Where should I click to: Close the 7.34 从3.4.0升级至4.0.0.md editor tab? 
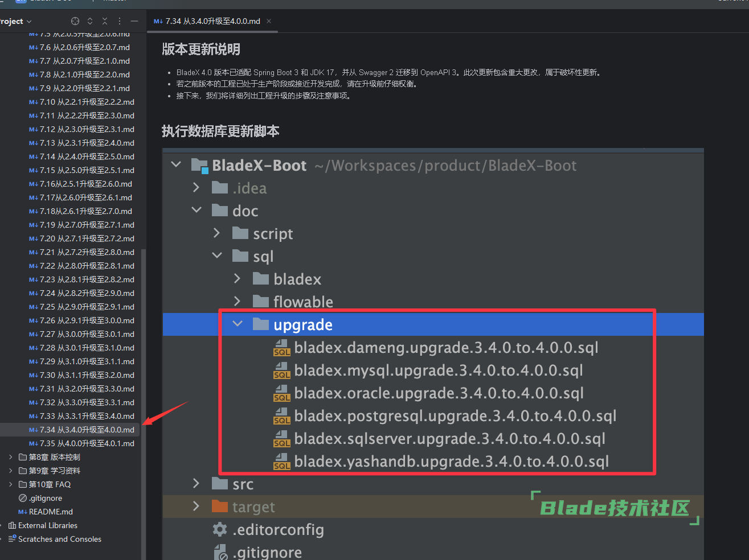(x=269, y=21)
